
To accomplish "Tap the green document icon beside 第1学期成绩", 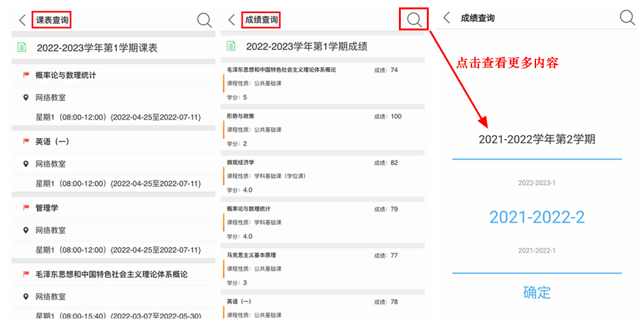I will (231, 46).
